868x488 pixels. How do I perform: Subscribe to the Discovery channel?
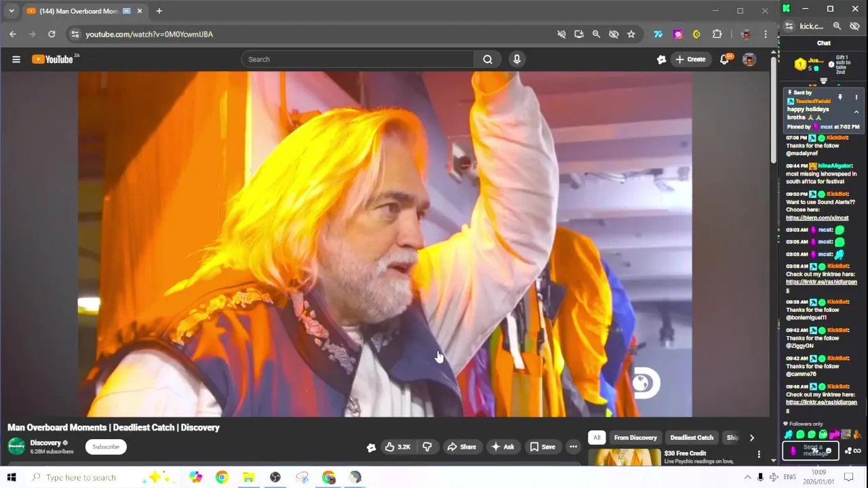pyautogui.click(x=106, y=447)
